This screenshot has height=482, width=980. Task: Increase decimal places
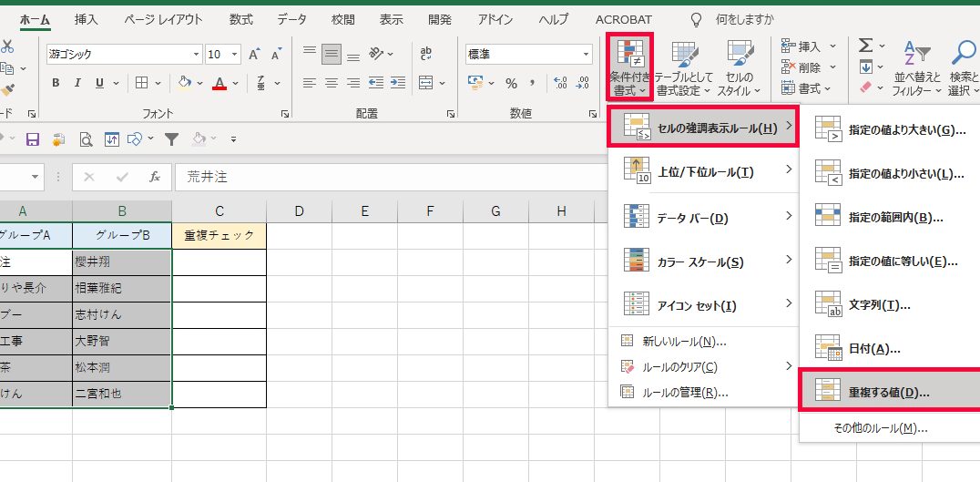tap(561, 83)
